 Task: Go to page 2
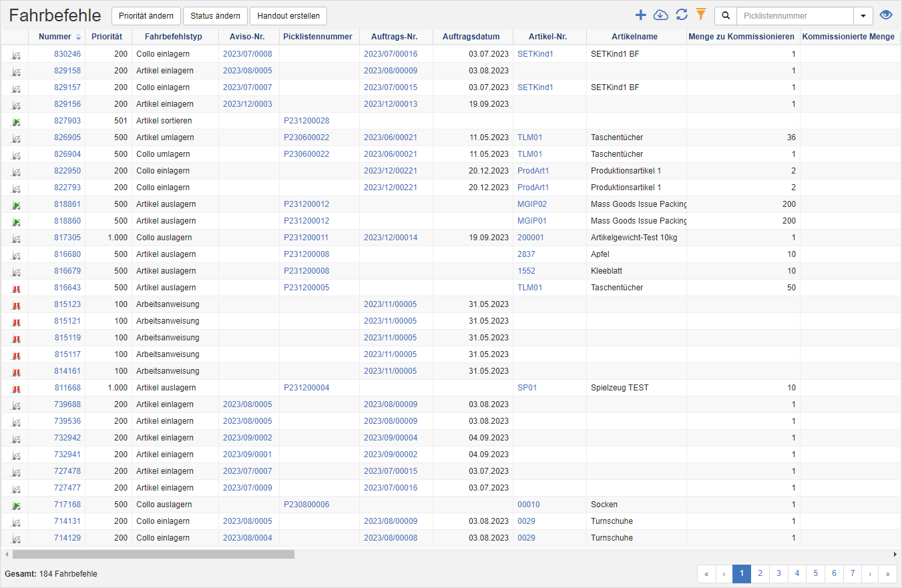point(760,573)
